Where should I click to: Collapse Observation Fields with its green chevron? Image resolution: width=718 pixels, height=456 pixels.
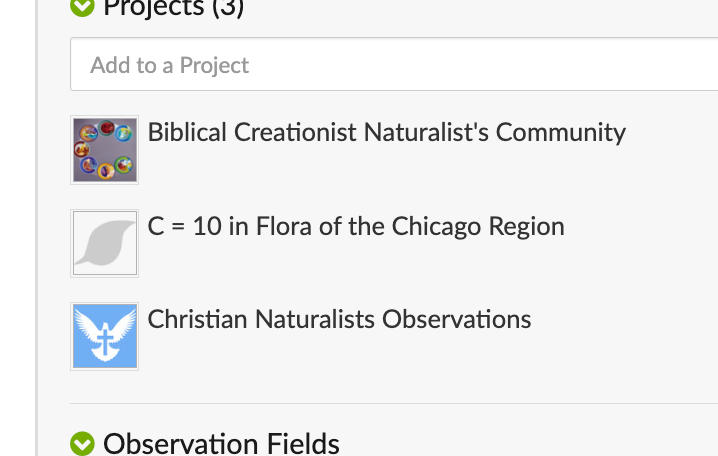tap(82, 443)
